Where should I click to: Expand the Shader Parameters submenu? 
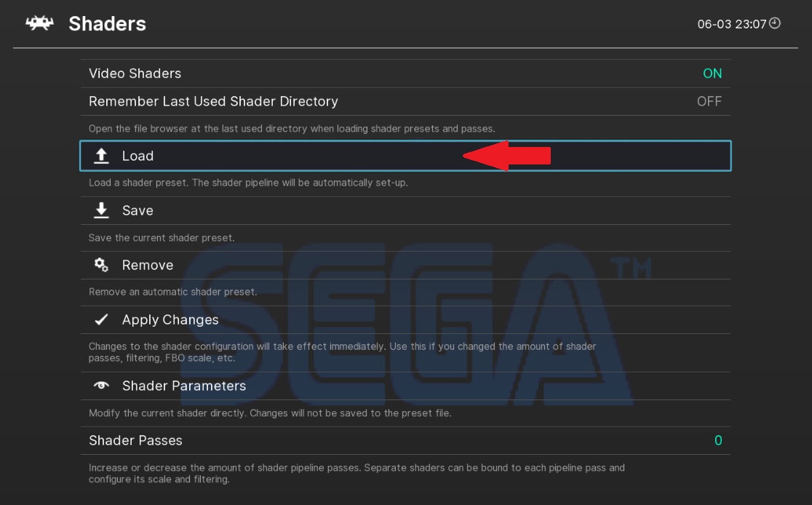click(x=184, y=386)
